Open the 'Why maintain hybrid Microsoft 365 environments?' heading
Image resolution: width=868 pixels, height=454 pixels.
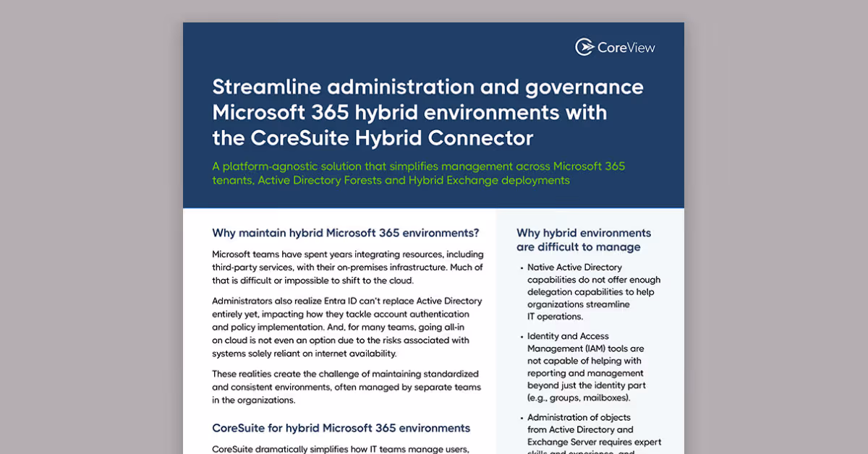point(344,233)
